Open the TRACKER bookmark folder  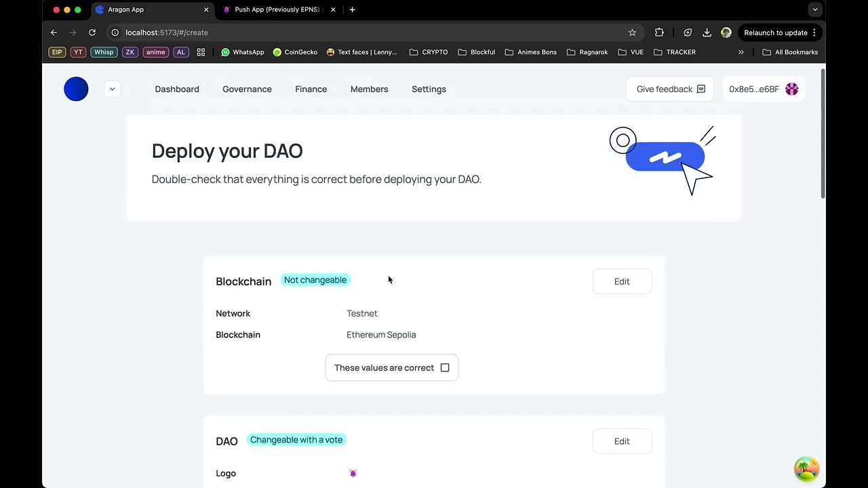pyautogui.click(x=674, y=52)
